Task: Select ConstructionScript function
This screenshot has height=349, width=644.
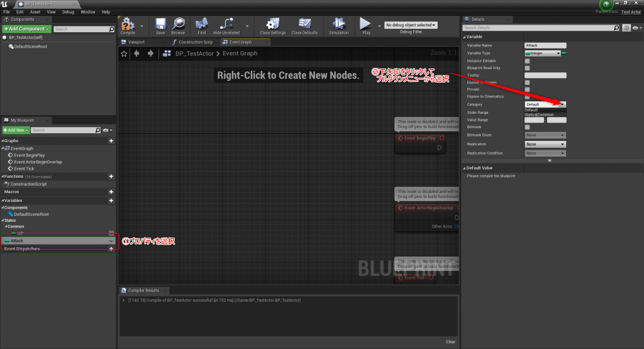Action: pyautogui.click(x=28, y=184)
